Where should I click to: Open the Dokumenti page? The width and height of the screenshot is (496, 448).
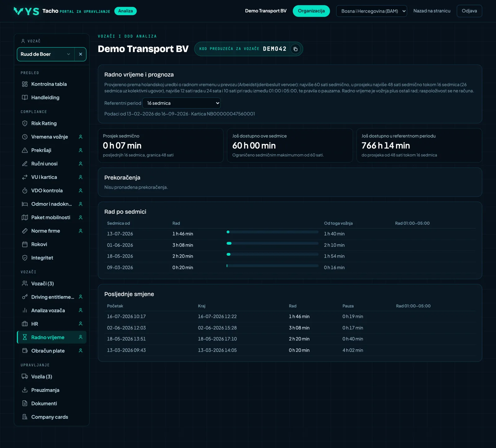(x=51, y=403)
